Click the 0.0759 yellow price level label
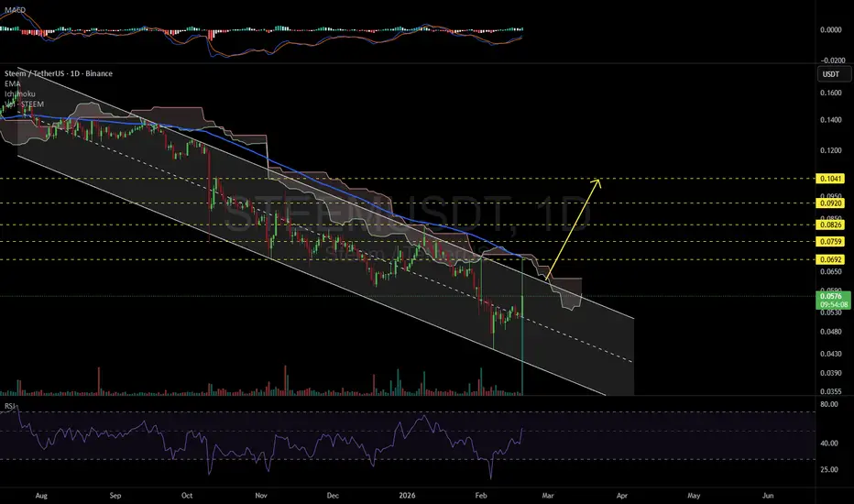The width and height of the screenshot is (854, 504). click(829, 241)
